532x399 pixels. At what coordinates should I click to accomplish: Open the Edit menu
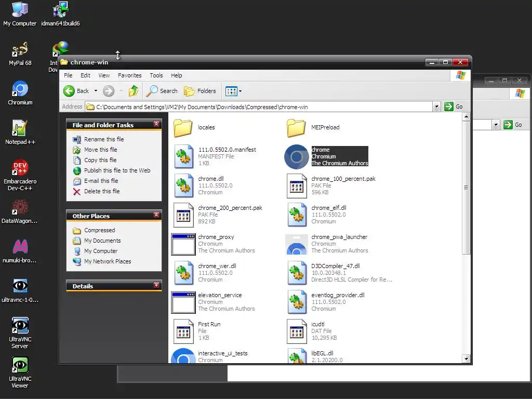(x=85, y=75)
